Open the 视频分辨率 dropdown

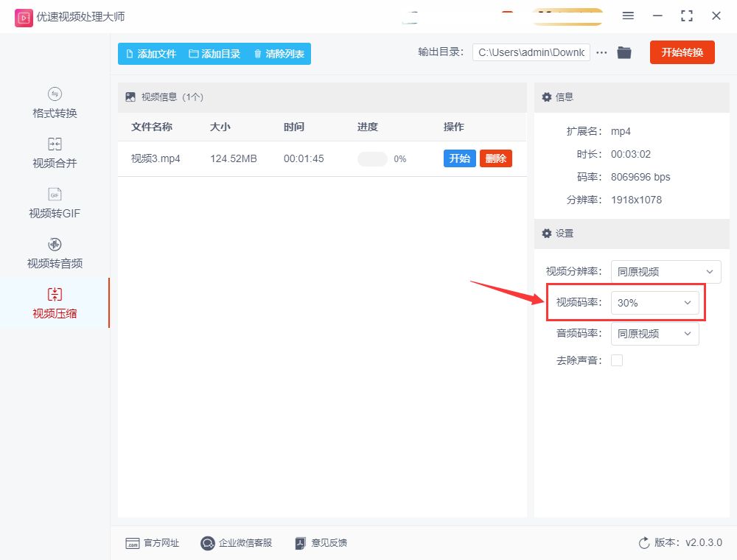(x=666, y=272)
